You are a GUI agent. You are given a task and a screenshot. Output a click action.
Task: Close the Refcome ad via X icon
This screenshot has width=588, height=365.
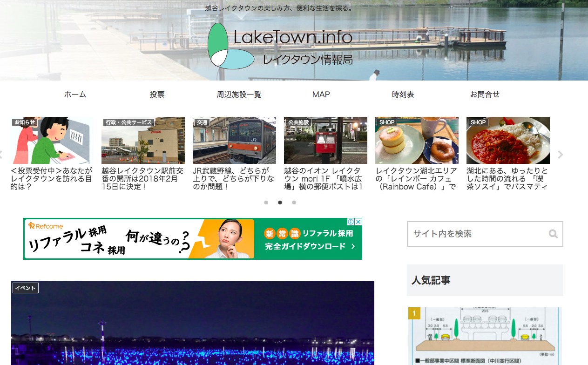[358, 222]
